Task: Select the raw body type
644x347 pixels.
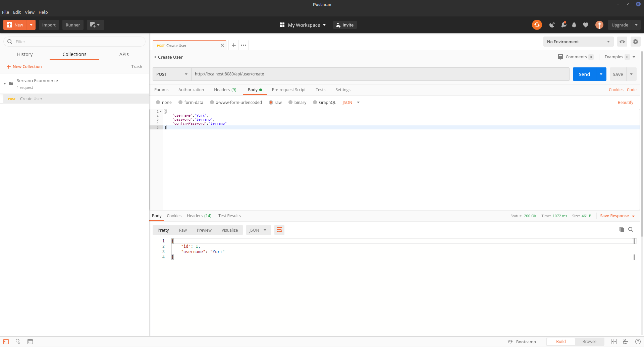Action: coord(271,103)
